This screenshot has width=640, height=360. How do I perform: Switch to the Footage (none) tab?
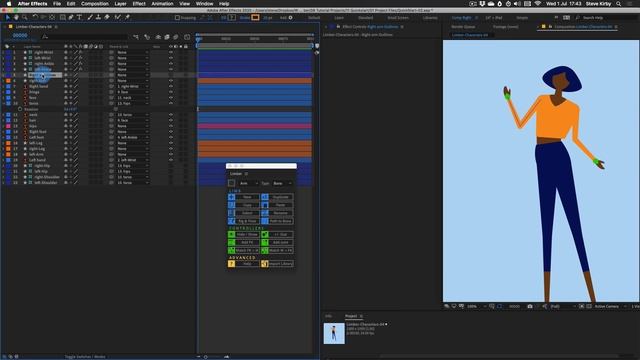506,27
